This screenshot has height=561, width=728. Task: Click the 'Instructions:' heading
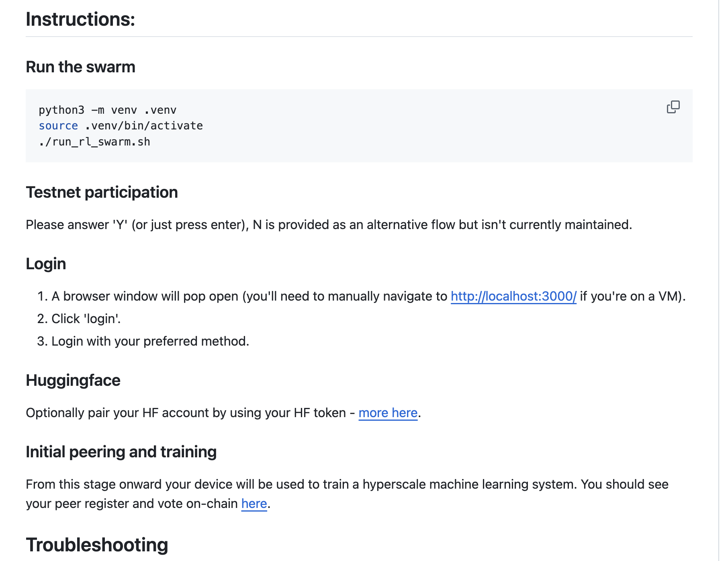80,19
